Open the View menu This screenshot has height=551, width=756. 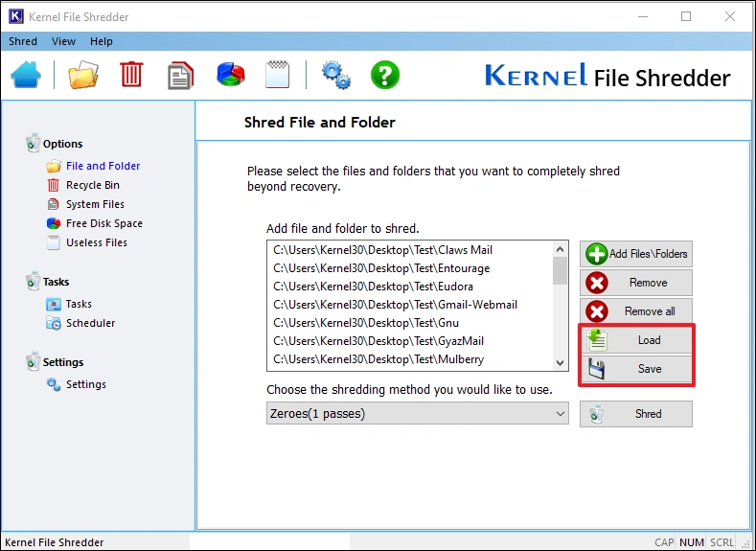click(x=63, y=41)
